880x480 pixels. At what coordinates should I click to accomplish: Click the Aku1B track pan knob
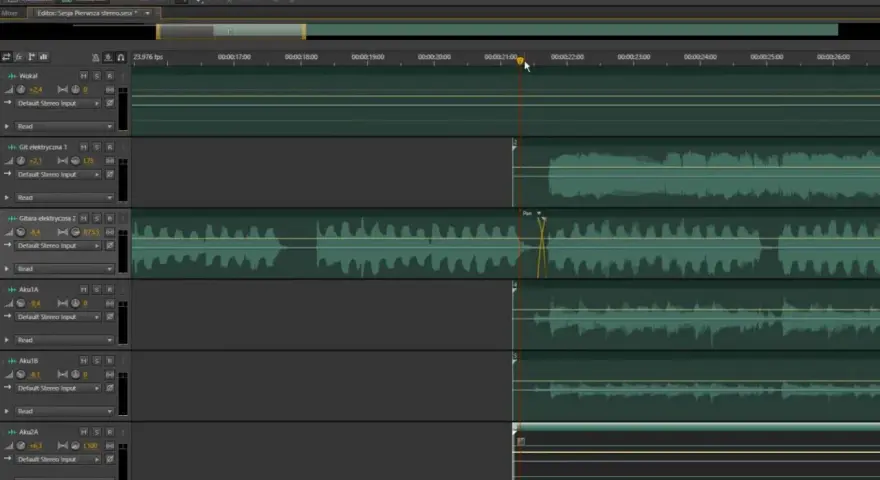(x=76, y=374)
